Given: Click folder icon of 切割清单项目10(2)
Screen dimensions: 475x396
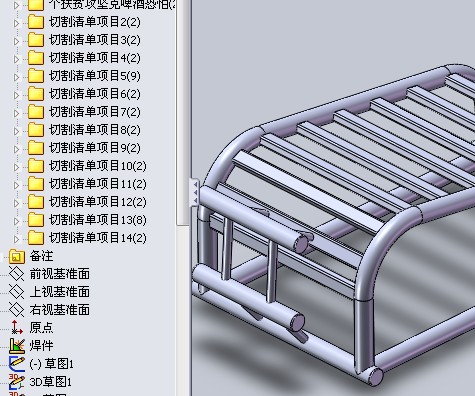Looking at the screenshot, I should click(x=36, y=166).
